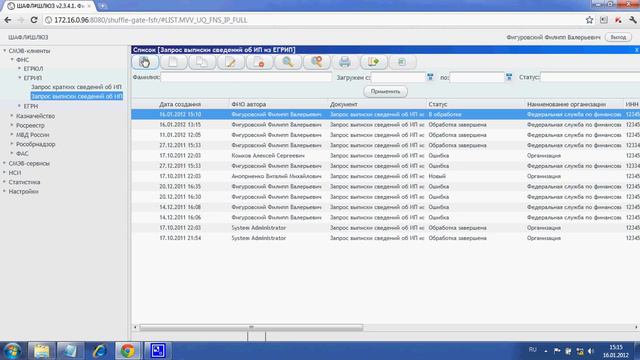Click the delete document toolbar icon
Screen dimensions: 640x360
pos(259,62)
